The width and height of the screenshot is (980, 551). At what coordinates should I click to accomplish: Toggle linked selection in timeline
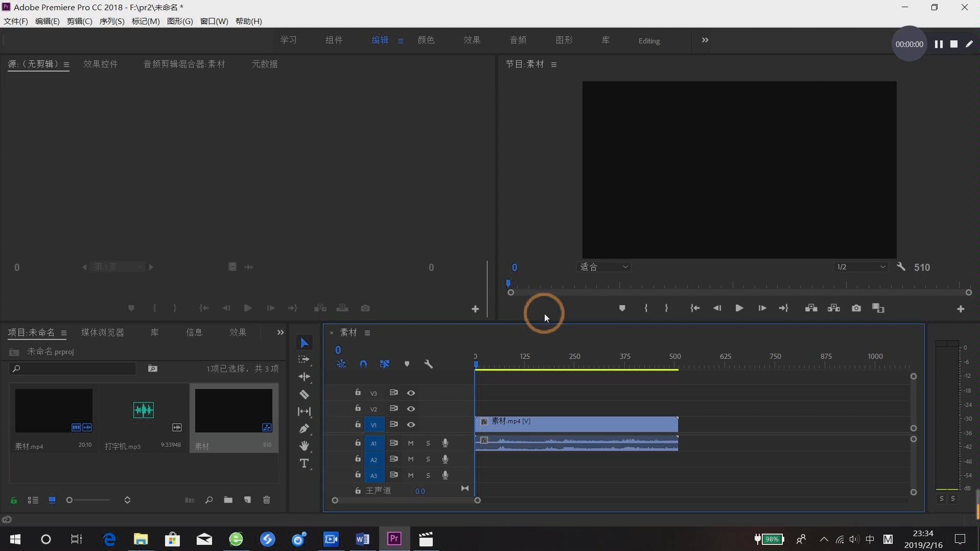tap(385, 364)
